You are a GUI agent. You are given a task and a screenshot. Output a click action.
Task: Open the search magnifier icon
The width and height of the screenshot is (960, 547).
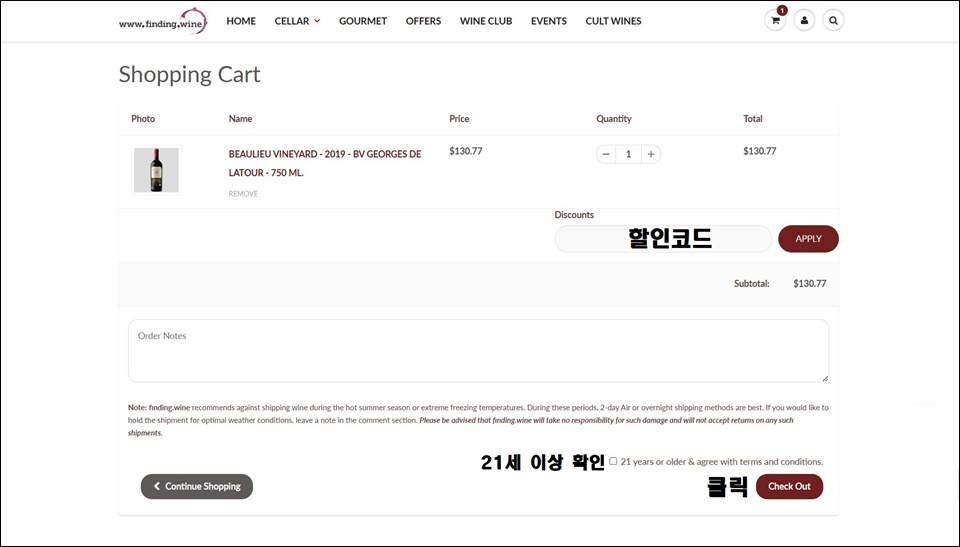click(833, 20)
